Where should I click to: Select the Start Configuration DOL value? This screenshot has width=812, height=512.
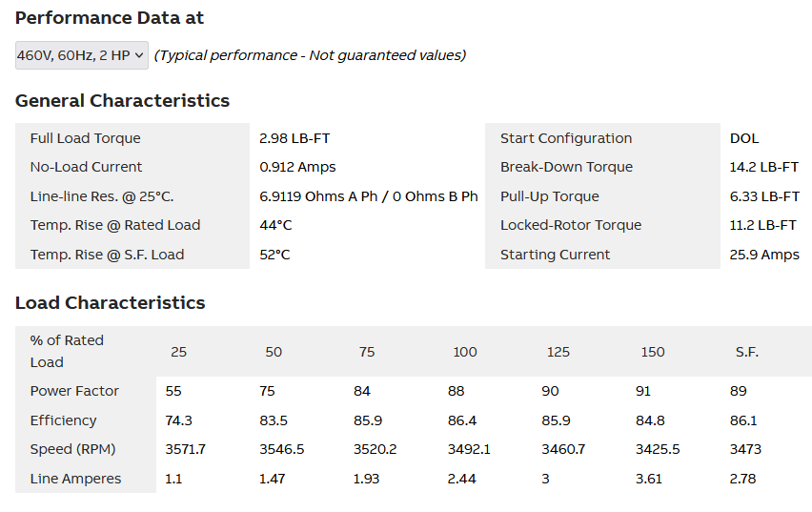pos(744,138)
